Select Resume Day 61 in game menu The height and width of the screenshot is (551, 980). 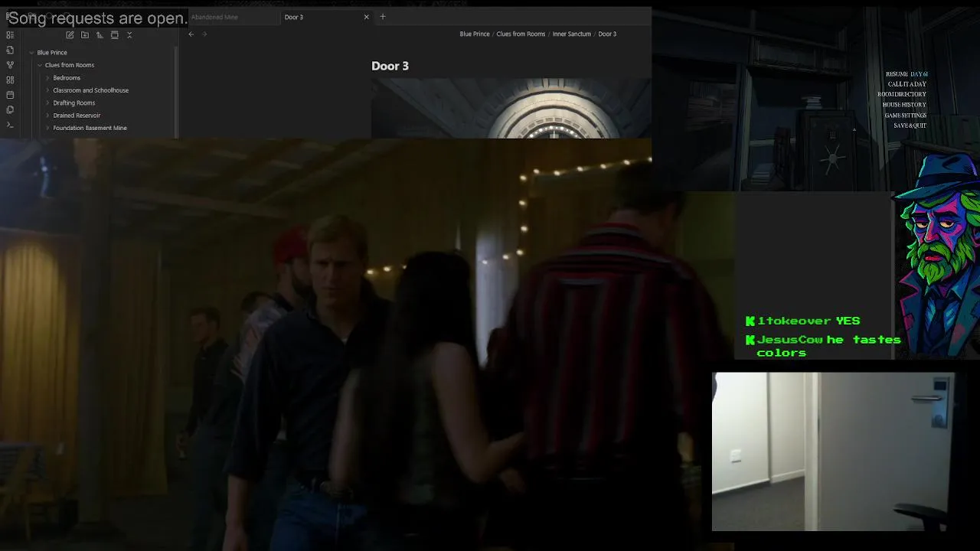coord(906,74)
